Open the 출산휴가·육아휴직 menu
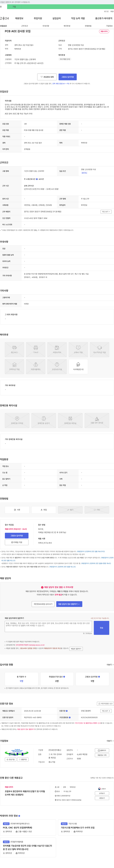This screenshot has width=114, height=868. pos(104,18)
